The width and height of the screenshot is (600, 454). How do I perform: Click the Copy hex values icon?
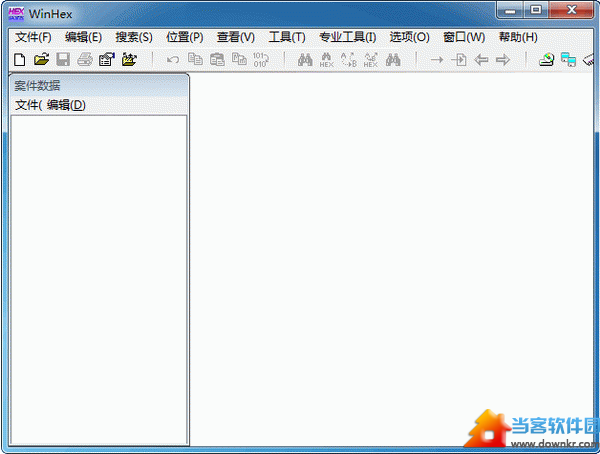[x=239, y=59]
